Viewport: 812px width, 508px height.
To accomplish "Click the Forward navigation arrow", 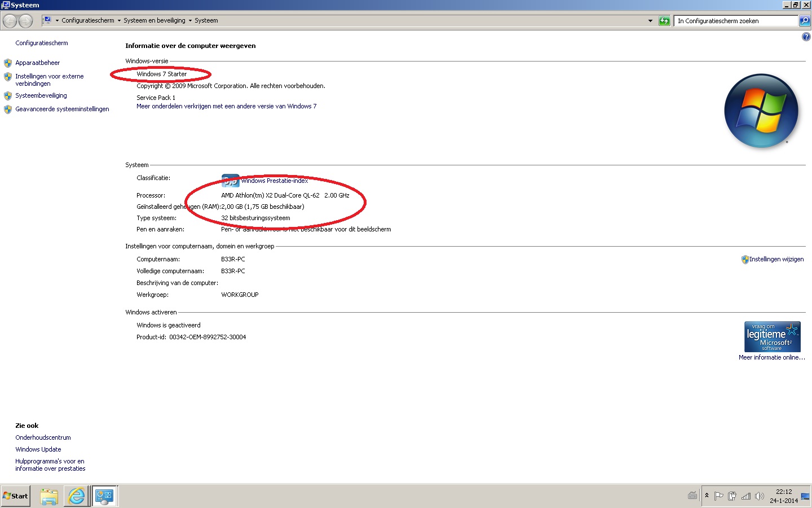I will click(x=26, y=21).
